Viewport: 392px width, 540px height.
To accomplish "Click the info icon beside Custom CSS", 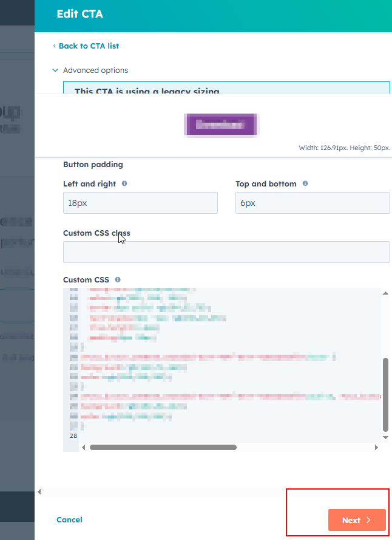I will (117, 280).
